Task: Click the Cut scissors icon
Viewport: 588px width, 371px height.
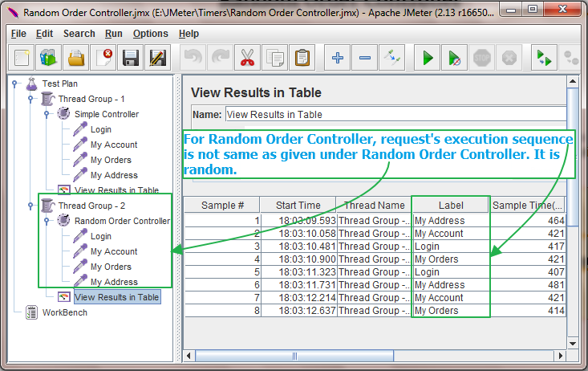Action: [x=248, y=58]
